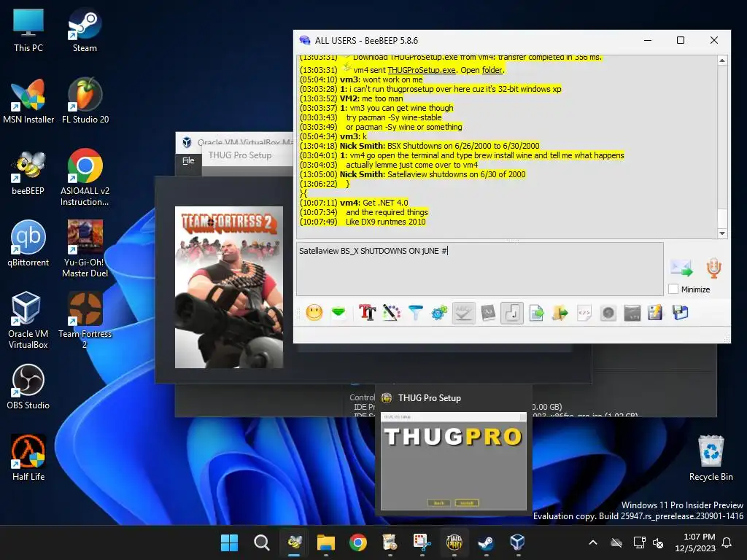Open Yu-Gi-Oh! Master Duel desktop shortcut

pyautogui.click(x=85, y=249)
